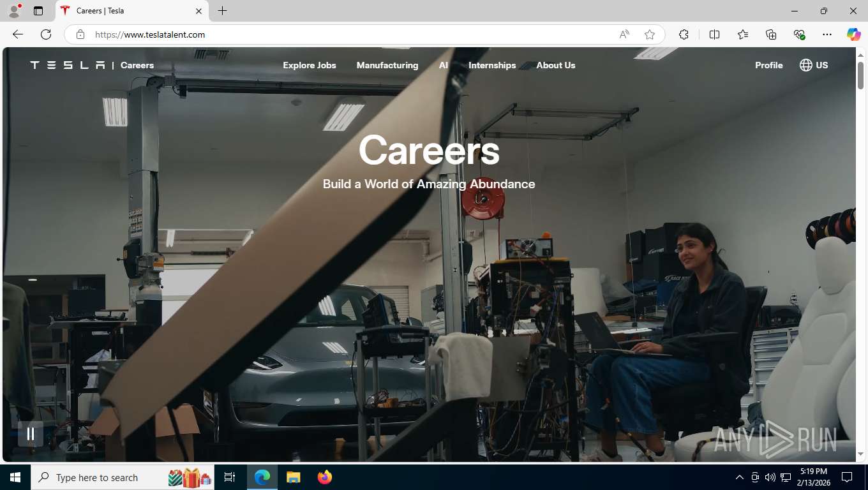Open Browser essentials heart icon

coord(799,34)
